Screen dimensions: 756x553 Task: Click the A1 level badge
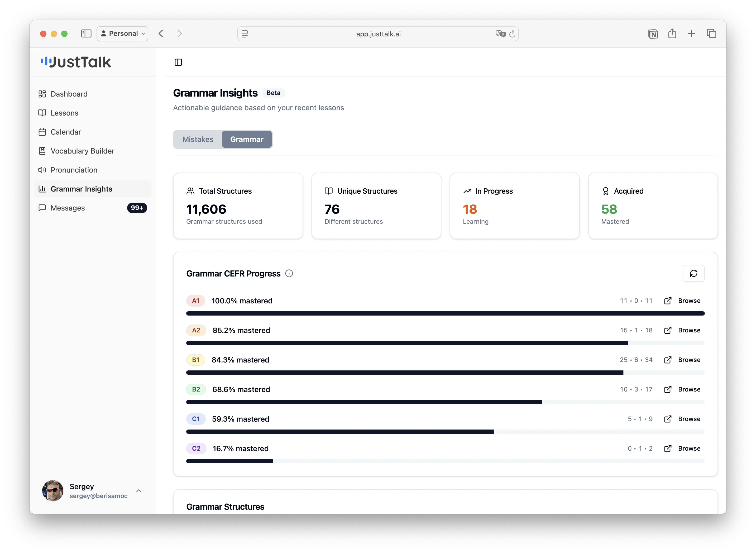(x=196, y=301)
